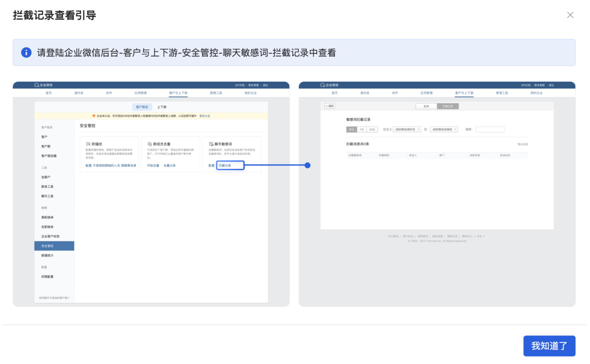The width and height of the screenshot is (590, 364).
Task: Select 客户联系 tab in left screenshot
Action: point(142,107)
